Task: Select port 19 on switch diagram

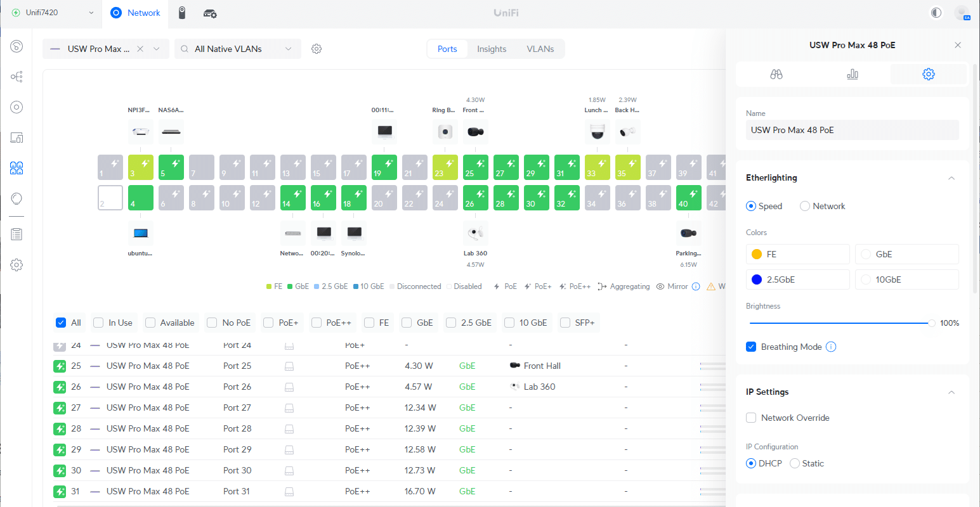Action: (384, 167)
